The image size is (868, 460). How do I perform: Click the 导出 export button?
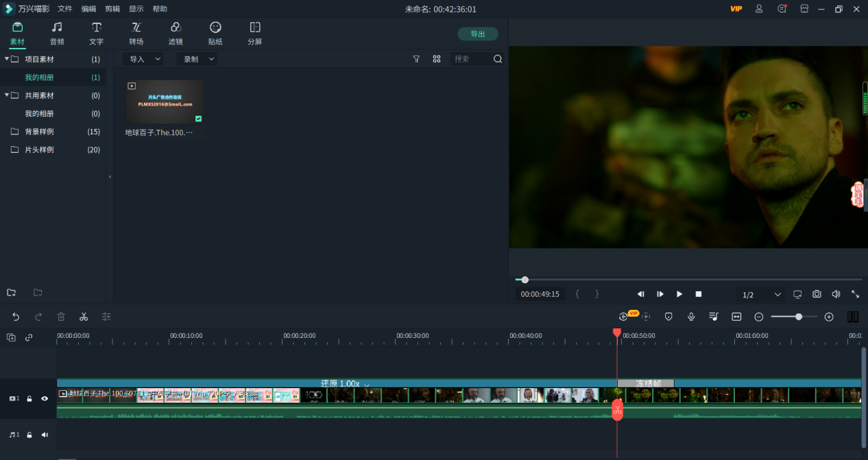pos(478,34)
